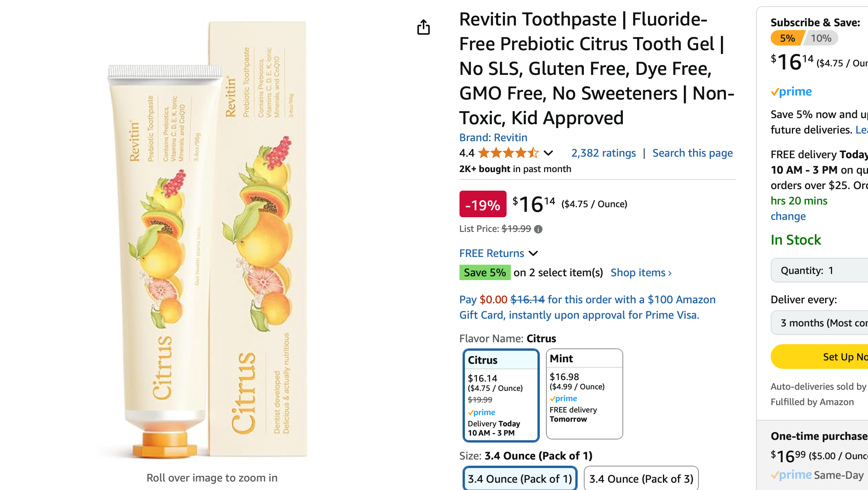Click the -19% discount badge
This screenshot has height=490, width=868.
pos(483,205)
